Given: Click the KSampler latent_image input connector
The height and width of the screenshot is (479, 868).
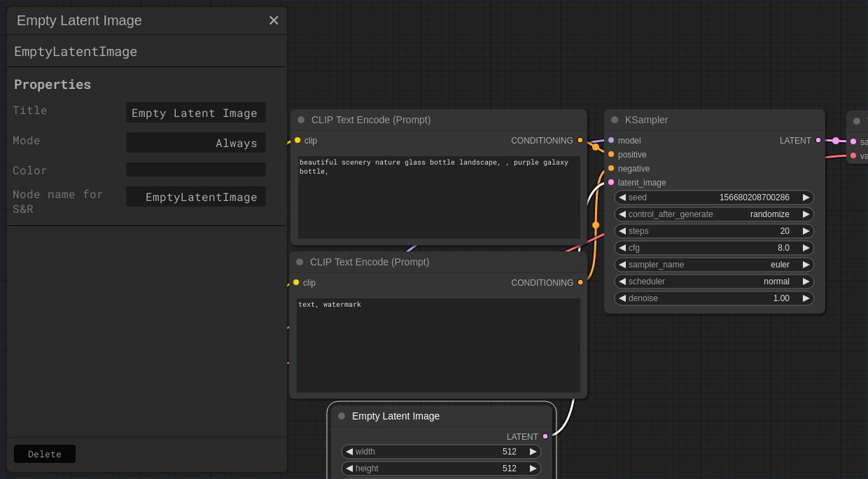Looking at the screenshot, I should [x=611, y=182].
